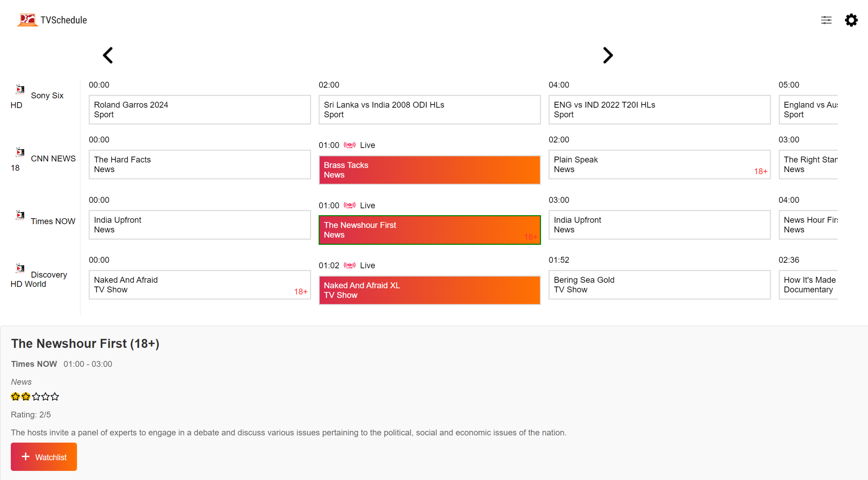Viewport: 868px width, 480px height.
Task: Open Bering Sea Gold program card
Action: click(659, 285)
